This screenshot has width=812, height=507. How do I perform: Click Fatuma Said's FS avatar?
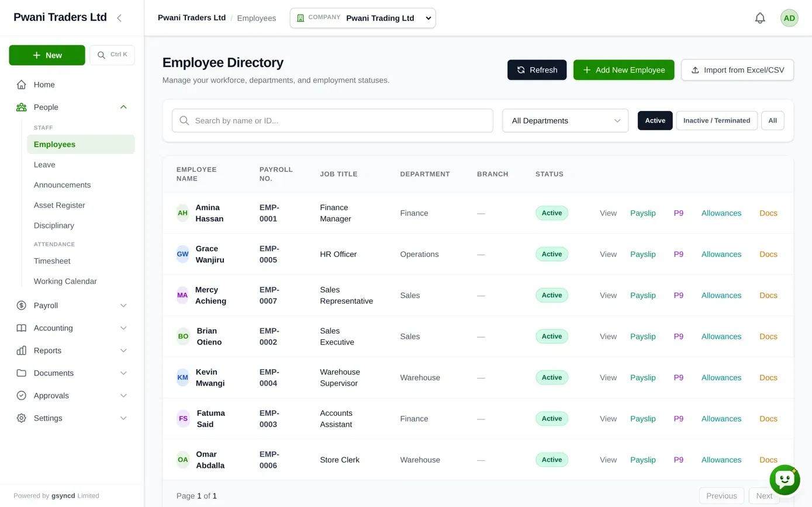184,419
